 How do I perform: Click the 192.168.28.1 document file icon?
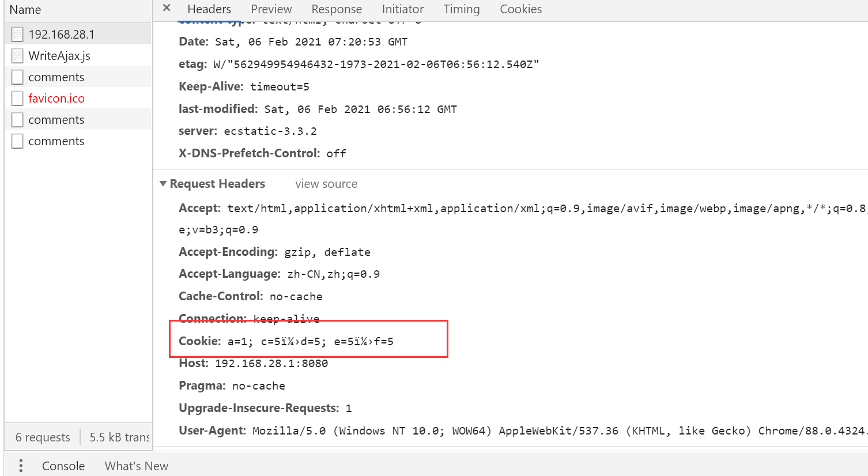point(17,35)
